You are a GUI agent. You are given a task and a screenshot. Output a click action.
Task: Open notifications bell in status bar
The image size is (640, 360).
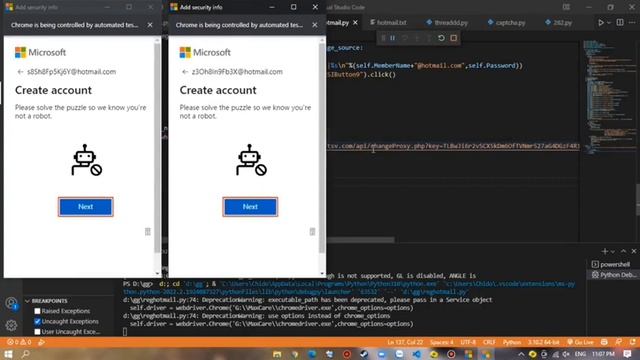632,342
